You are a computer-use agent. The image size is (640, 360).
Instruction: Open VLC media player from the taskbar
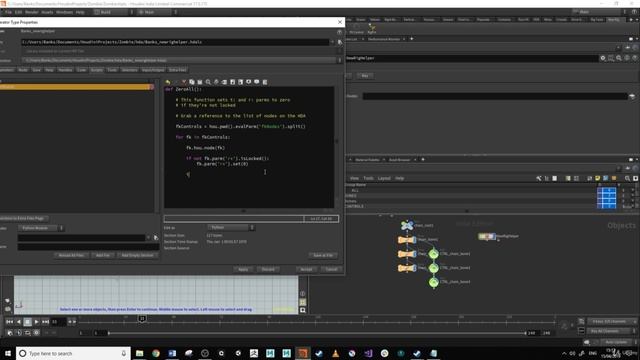(336, 353)
